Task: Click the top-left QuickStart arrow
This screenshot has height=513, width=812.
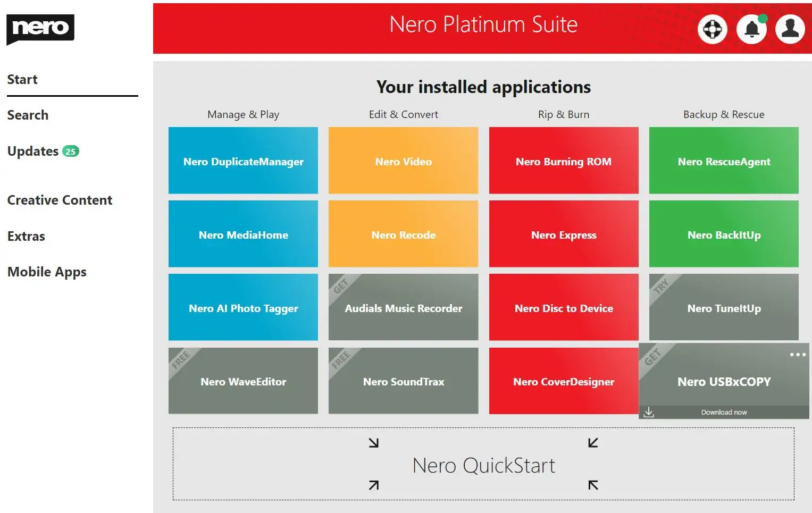Action: pyautogui.click(x=374, y=443)
